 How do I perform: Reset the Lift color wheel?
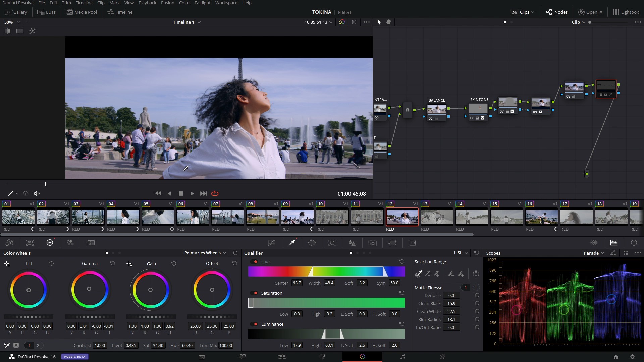[51, 264]
